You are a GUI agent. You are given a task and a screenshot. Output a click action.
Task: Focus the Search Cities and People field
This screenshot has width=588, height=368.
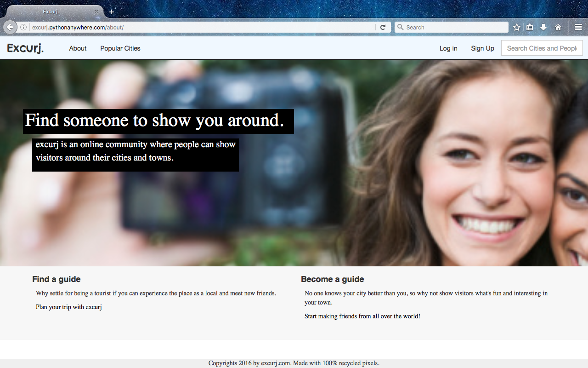point(542,48)
